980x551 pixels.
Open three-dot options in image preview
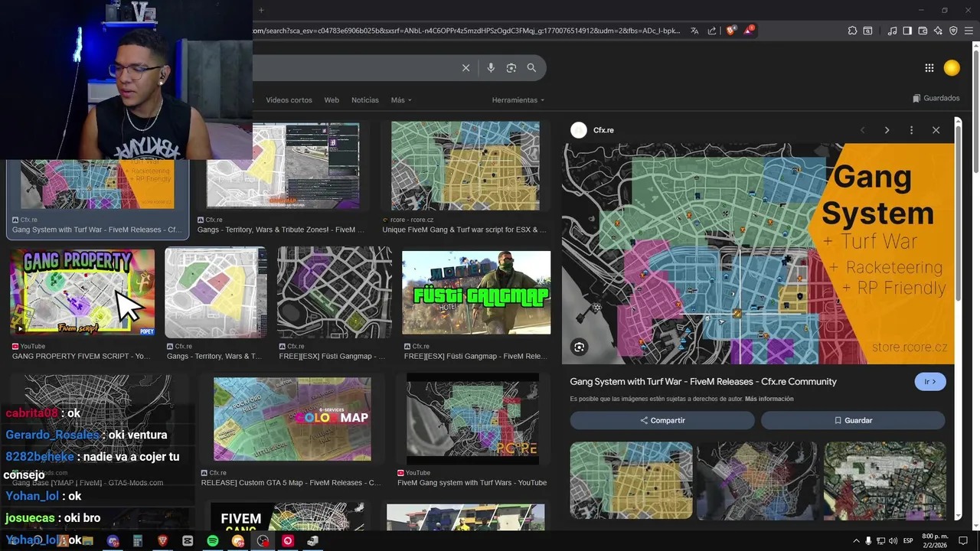pos(911,130)
